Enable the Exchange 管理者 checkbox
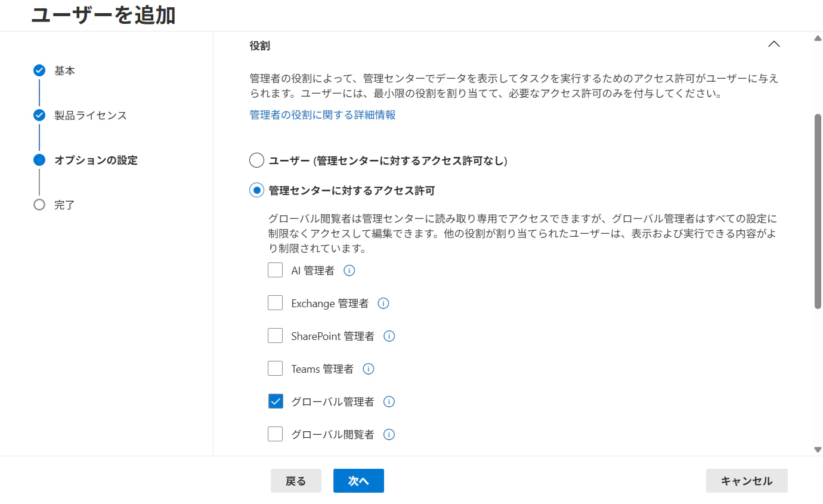The width and height of the screenshot is (823, 504). [x=275, y=302]
